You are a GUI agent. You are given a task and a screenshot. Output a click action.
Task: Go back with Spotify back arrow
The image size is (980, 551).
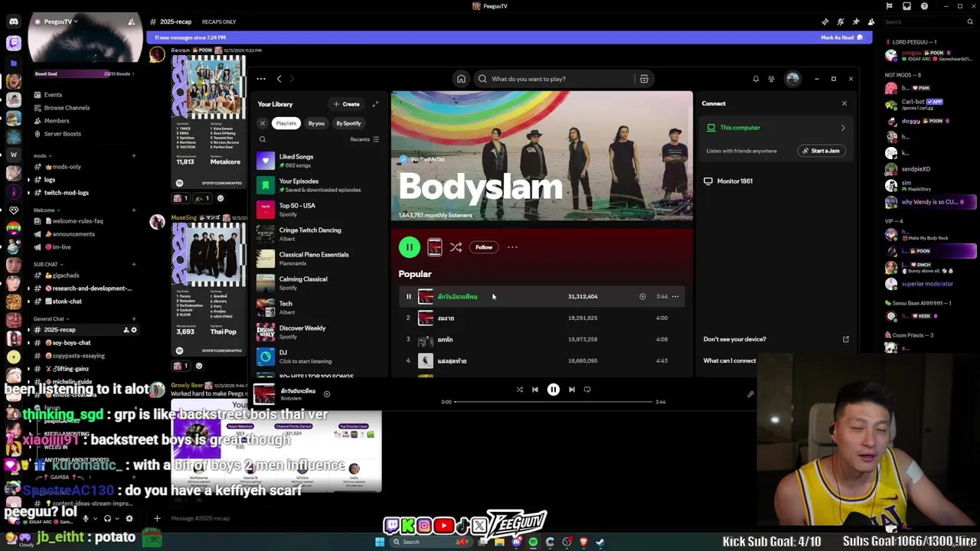[279, 79]
